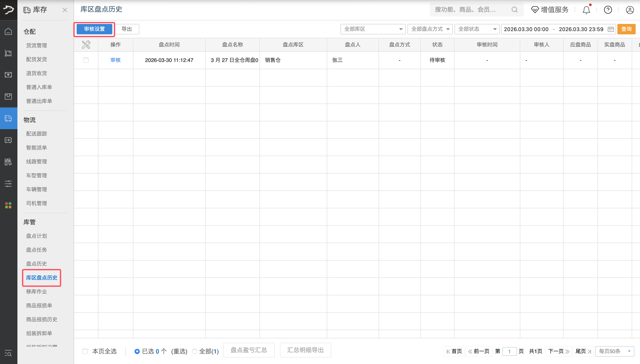Click the orange 查询 button
The height and width of the screenshot is (364, 640).
click(626, 29)
